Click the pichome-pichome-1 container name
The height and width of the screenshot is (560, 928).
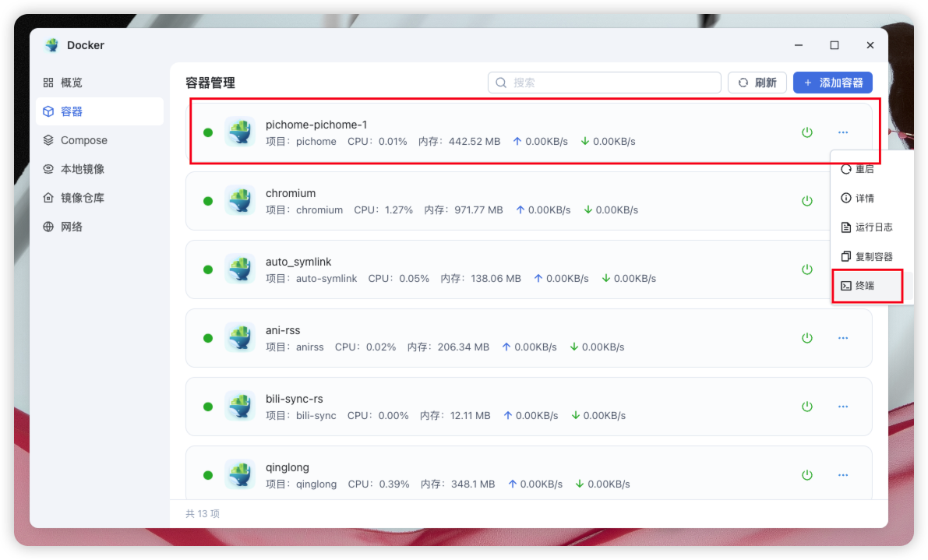pos(316,125)
